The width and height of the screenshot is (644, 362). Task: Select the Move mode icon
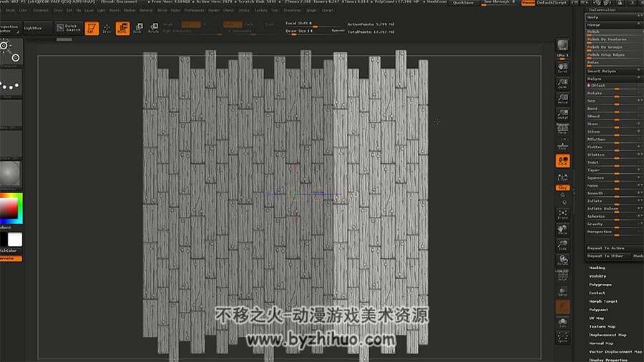pos(122,29)
